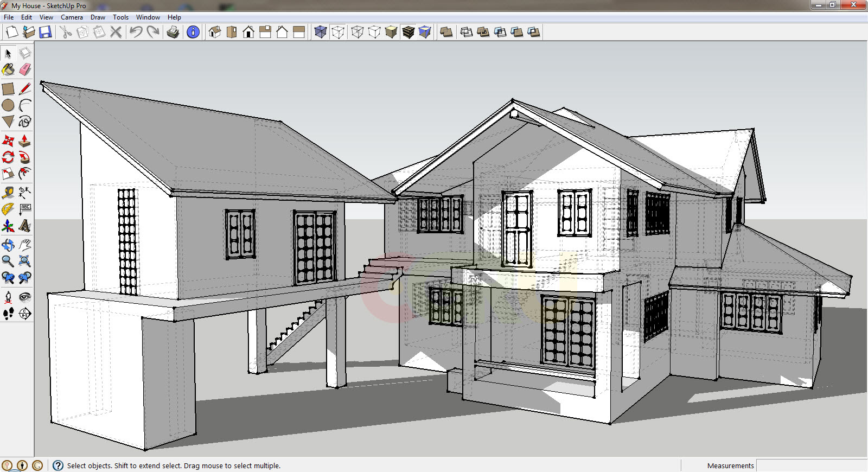Choose the ABC Text label tool
868x472 pixels.
(25, 209)
